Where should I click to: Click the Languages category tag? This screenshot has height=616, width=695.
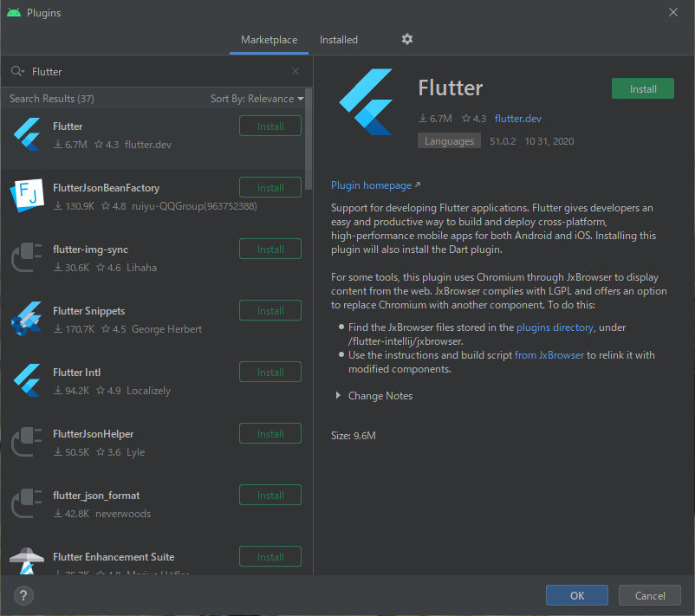(x=449, y=141)
